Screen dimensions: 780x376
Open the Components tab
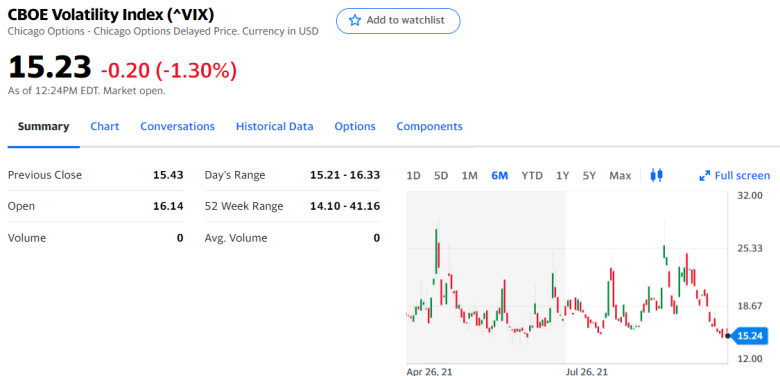[429, 126]
